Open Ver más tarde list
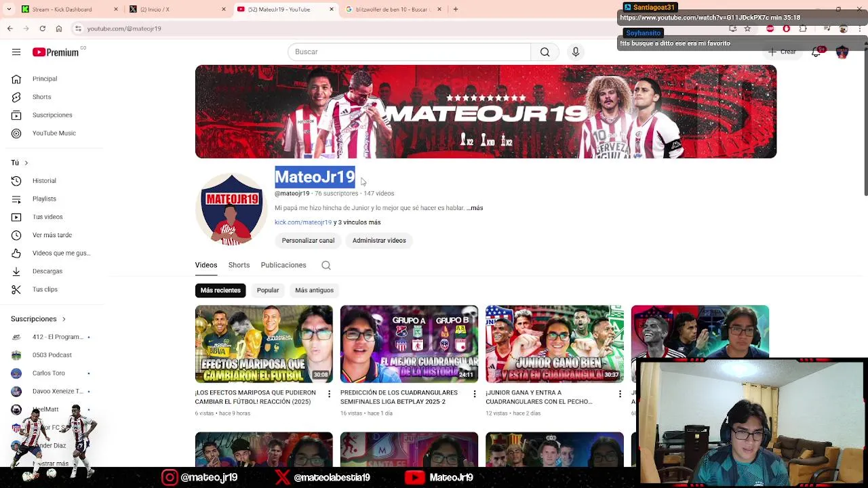 52,235
